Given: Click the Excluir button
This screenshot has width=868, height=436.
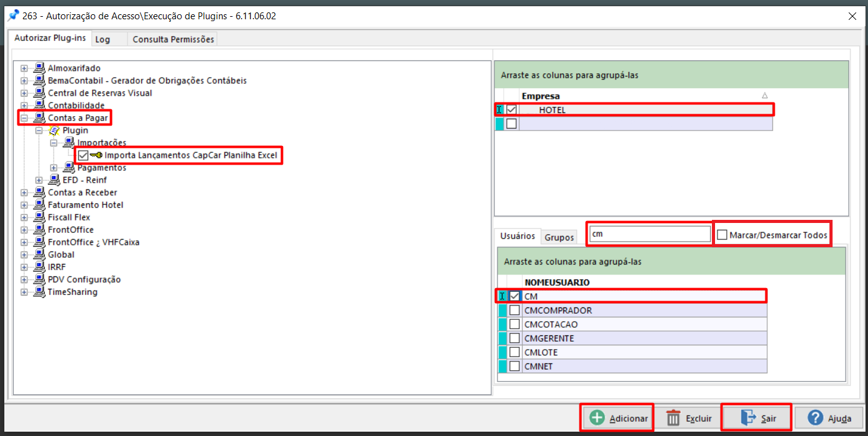Looking at the screenshot, I should pos(689,418).
